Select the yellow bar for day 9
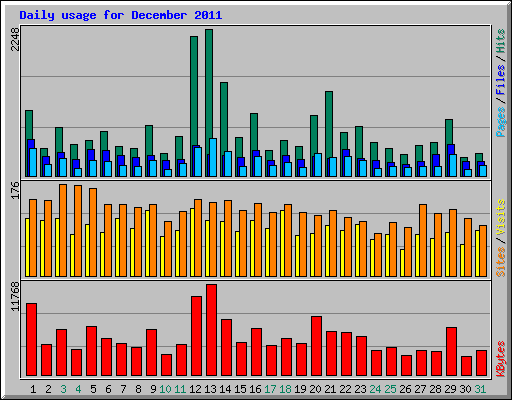512x400 pixels. 147,243
